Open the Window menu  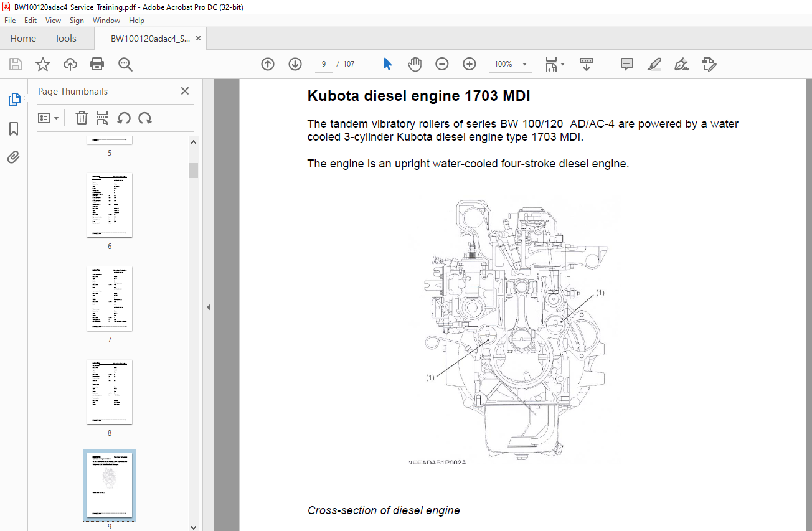[106, 21]
